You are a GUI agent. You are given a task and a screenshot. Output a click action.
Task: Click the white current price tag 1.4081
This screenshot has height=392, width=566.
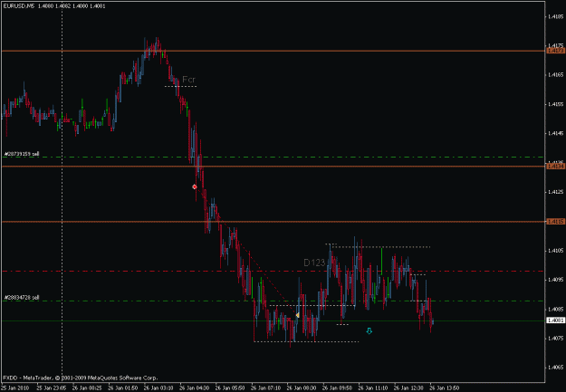pos(555,320)
